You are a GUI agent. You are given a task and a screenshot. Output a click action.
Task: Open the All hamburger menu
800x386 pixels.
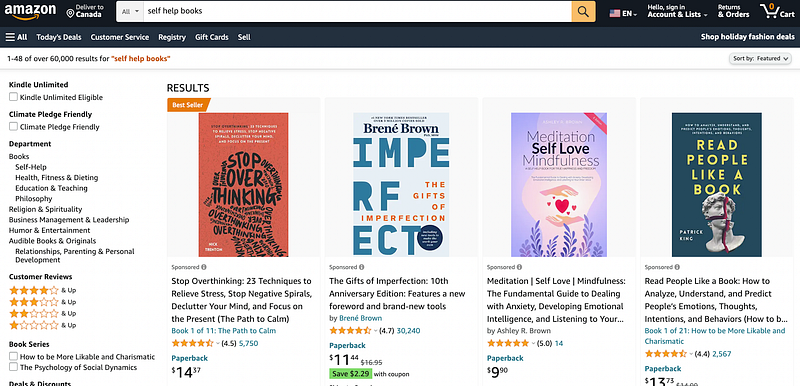pyautogui.click(x=16, y=37)
